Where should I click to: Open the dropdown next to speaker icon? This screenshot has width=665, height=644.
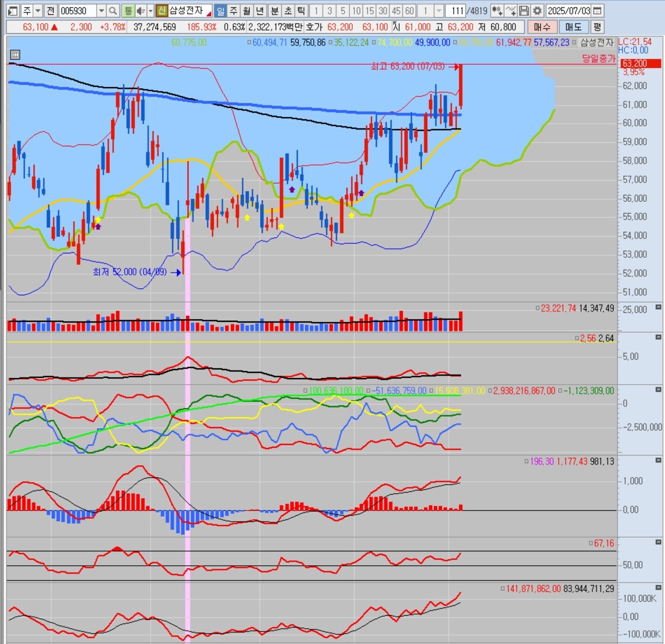click(x=150, y=11)
